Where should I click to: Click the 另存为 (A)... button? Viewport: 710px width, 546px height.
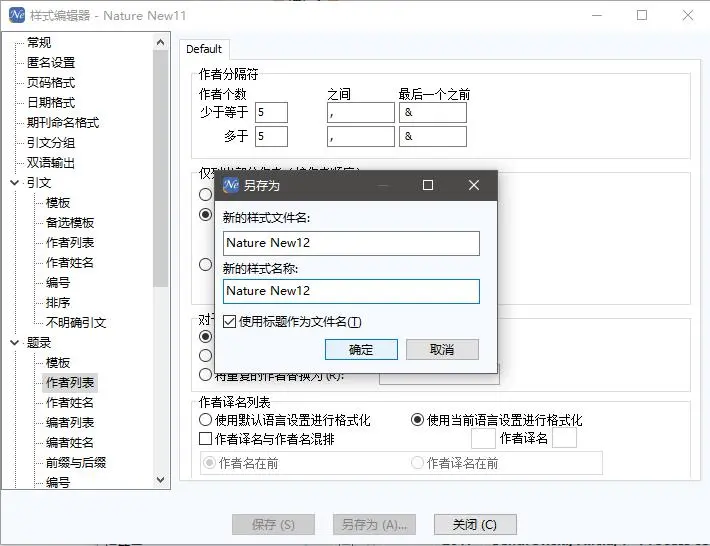[x=374, y=524]
